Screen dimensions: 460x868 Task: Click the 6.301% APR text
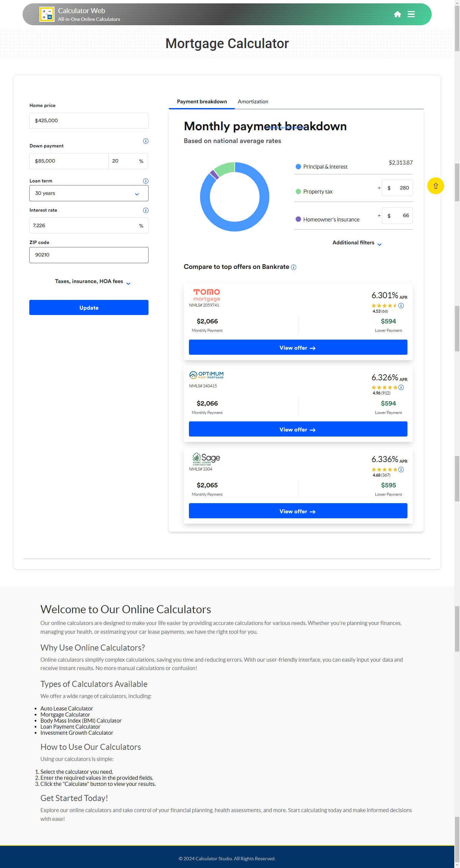click(389, 296)
